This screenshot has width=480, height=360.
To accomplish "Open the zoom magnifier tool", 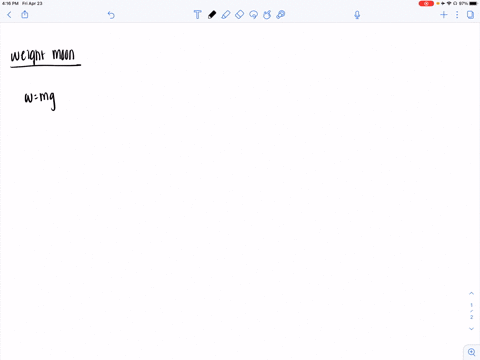I will (472, 352).
